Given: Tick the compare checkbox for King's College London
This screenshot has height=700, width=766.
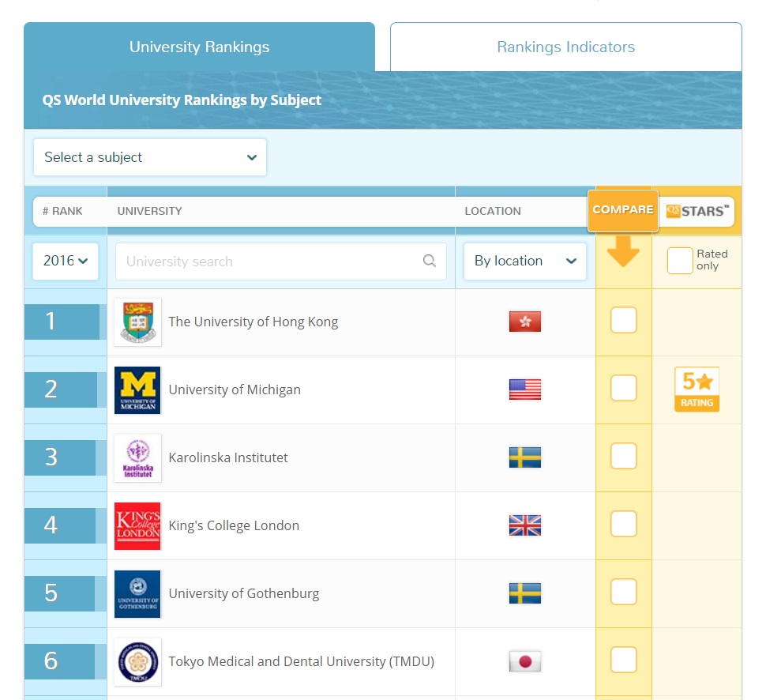Looking at the screenshot, I should pyautogui.click(x=624, y=524).
